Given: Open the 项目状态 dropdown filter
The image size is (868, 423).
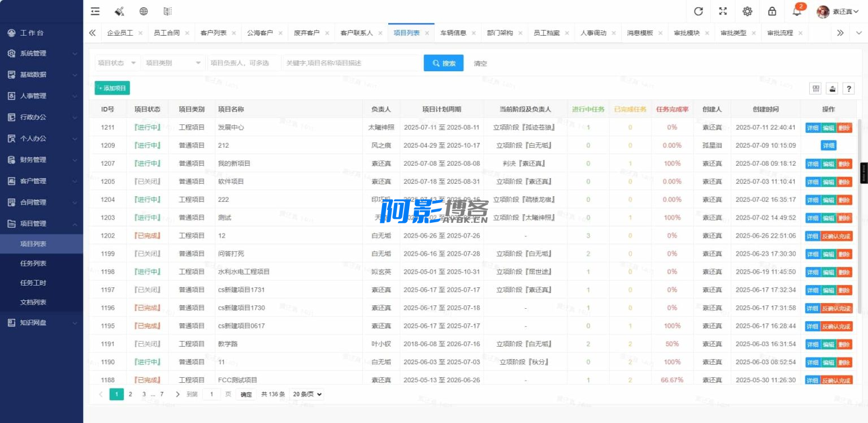Looking at the screenshot, I should pyautogui.click(x=118, y=63).
